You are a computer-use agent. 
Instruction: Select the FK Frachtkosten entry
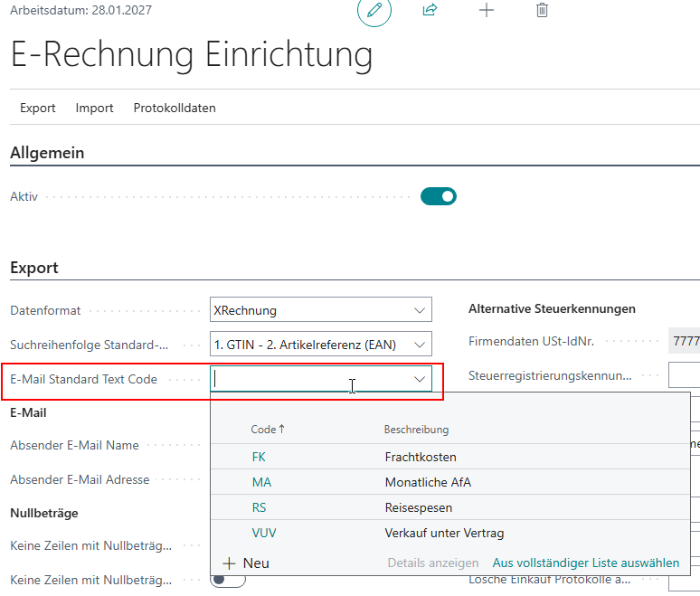(x=260, y=457)
